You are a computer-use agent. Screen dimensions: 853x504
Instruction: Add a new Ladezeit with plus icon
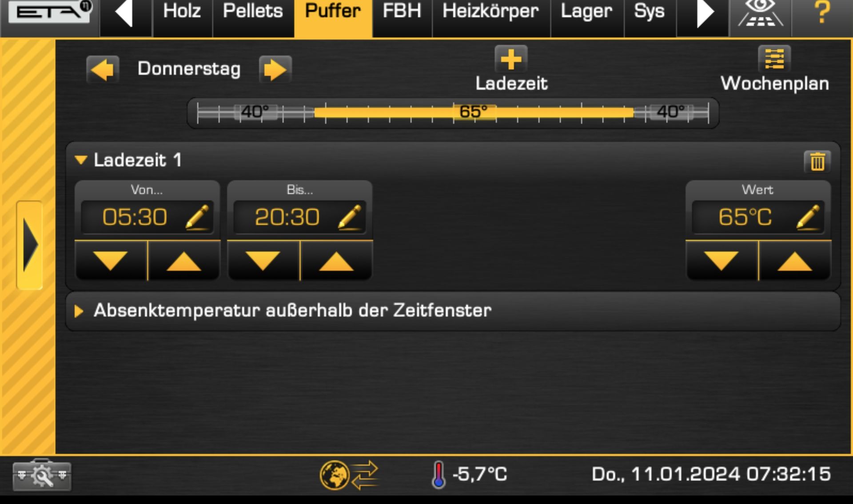coord(511,59)
